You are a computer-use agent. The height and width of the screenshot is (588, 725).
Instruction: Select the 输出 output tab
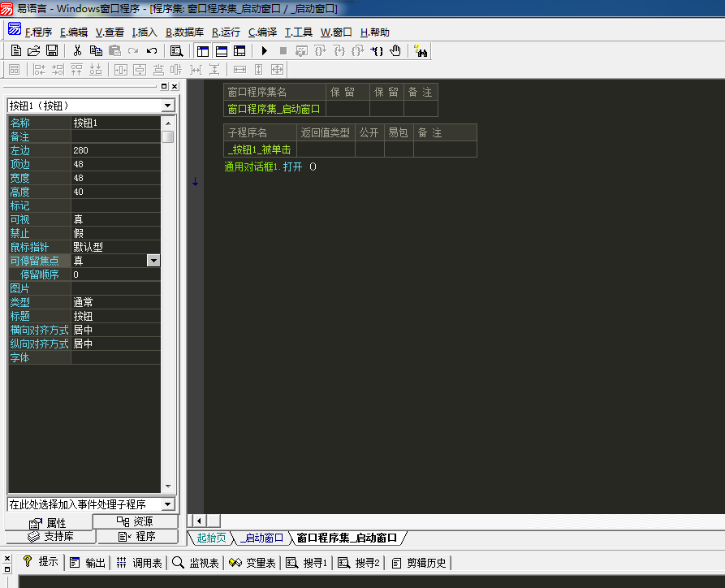pyautogui.click(x=88, y=563)
